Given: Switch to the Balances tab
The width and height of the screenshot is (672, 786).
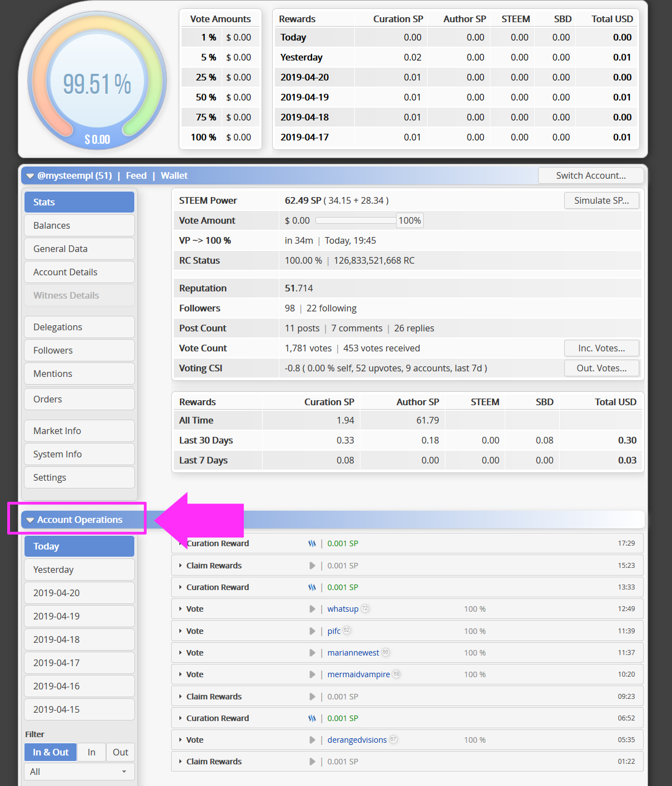Looking at the screenshot, I should point(79,225).
